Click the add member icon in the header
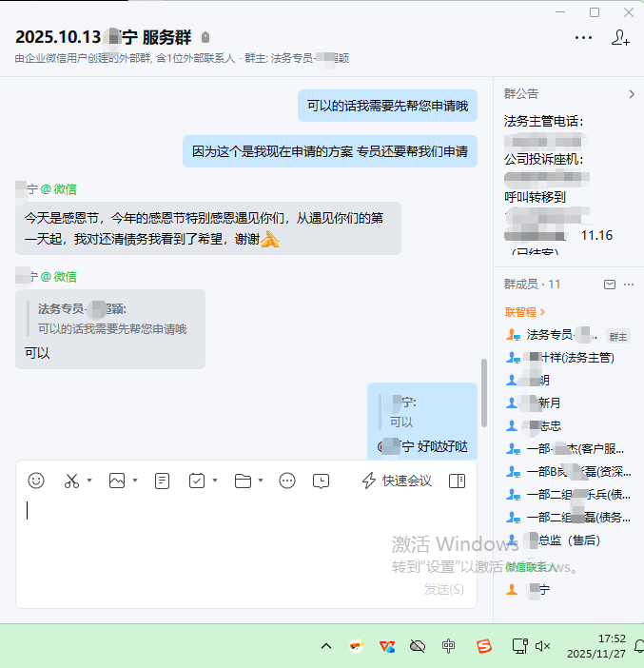This screenshot has width=644, height=668. point(620,38)
